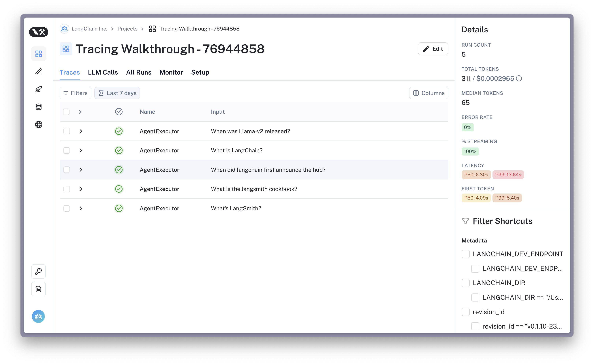Click the Filter Shortcuts funnel icon

coord(465,221)
